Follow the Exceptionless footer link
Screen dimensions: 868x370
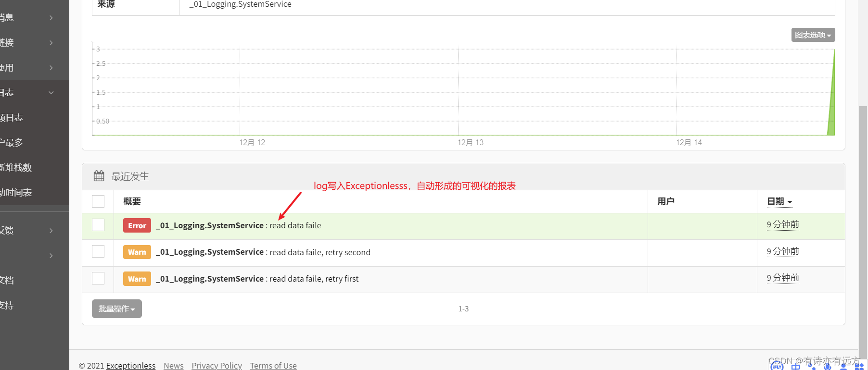[131, 366]
